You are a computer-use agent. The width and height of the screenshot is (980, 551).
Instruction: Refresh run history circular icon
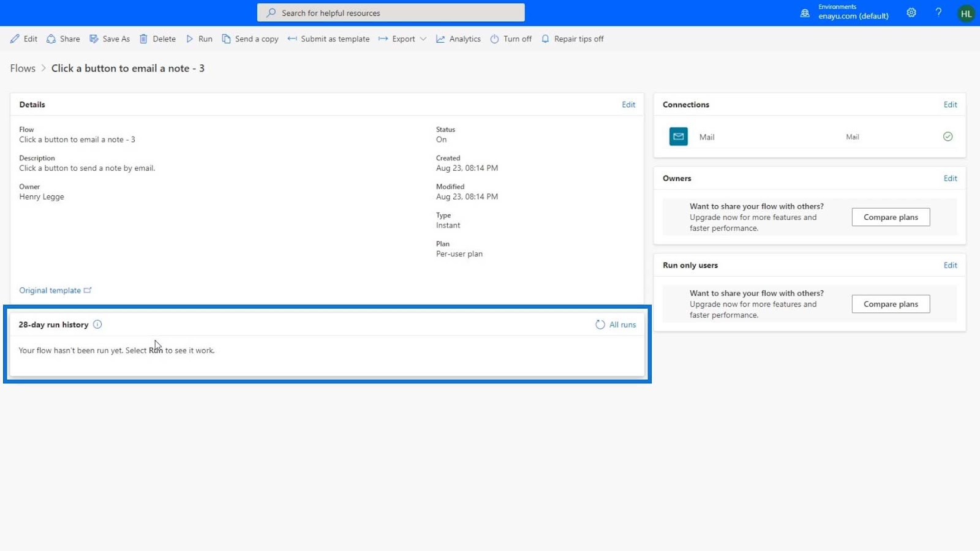(600, 324)
